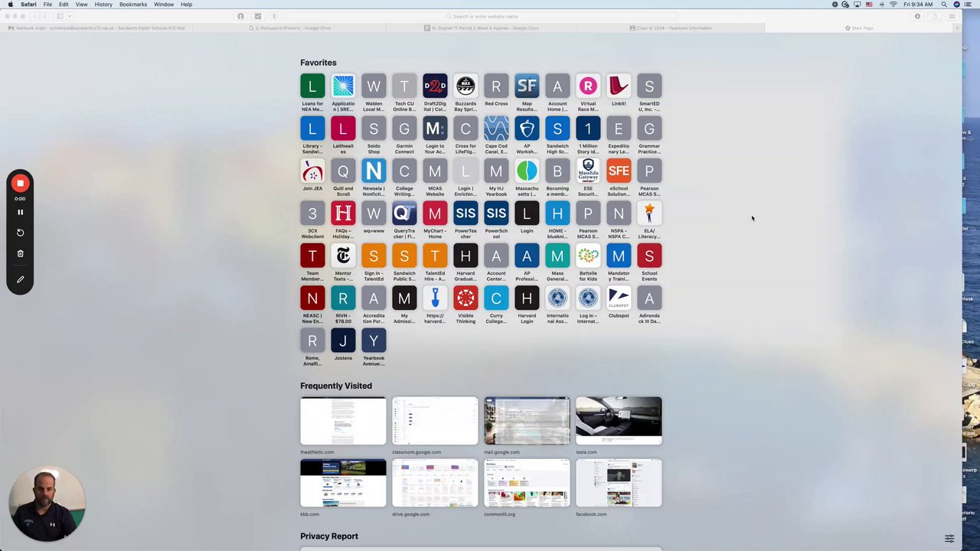Viewport: 980px width, 551px height.
Task: Open the Loans for NEA Members favorite
Action: click(312, 86)
